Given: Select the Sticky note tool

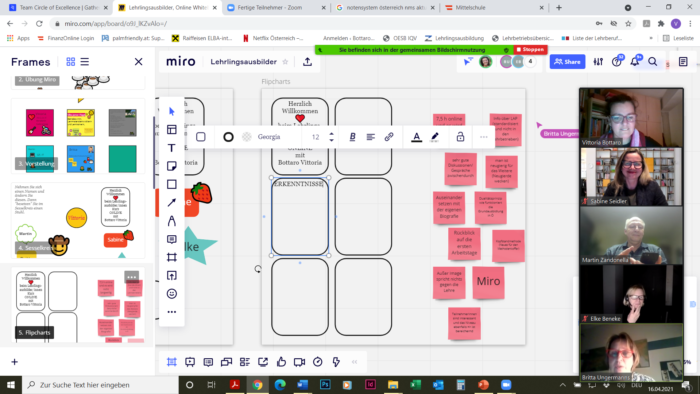Looking at the screenshot, I should click(171, 166).
